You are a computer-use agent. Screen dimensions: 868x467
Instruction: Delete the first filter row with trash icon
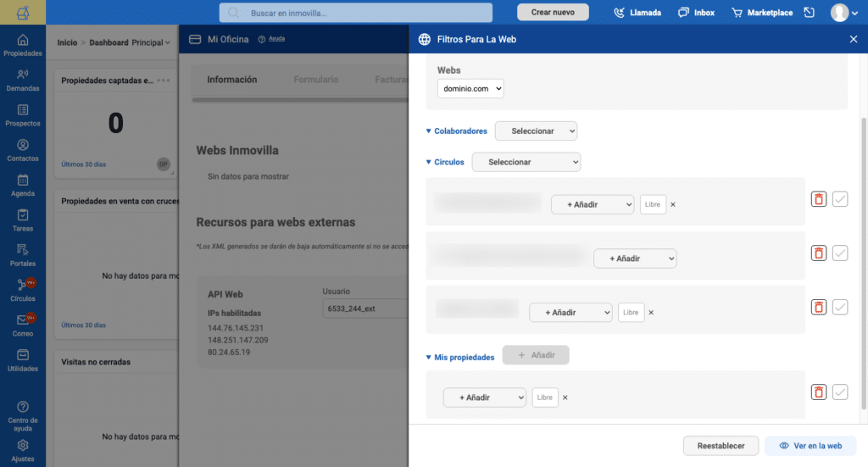818,199
